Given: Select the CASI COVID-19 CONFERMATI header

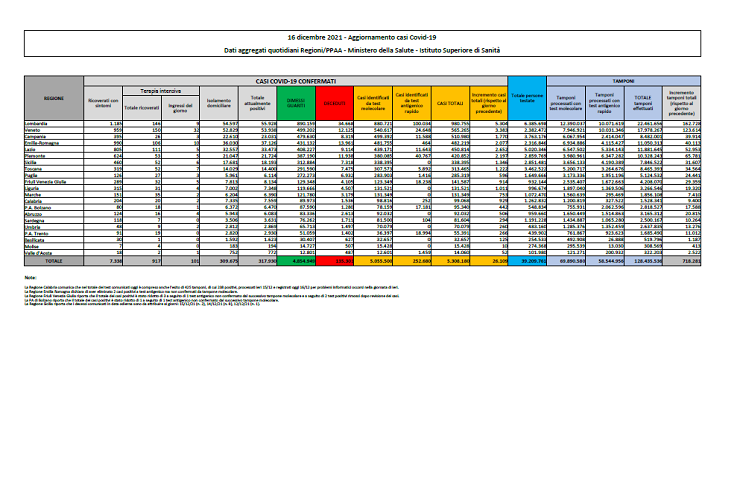Looking at the screenshot, I should click(x=293, y=78).
